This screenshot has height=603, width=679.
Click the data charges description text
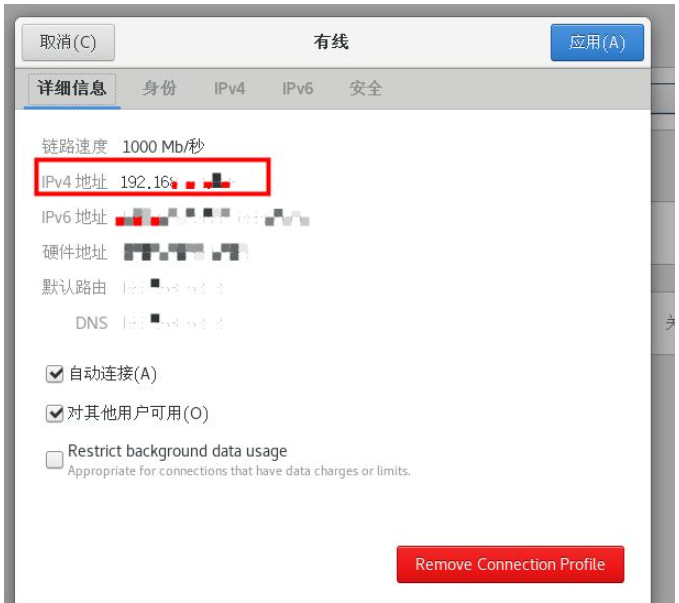pos(239,471)
